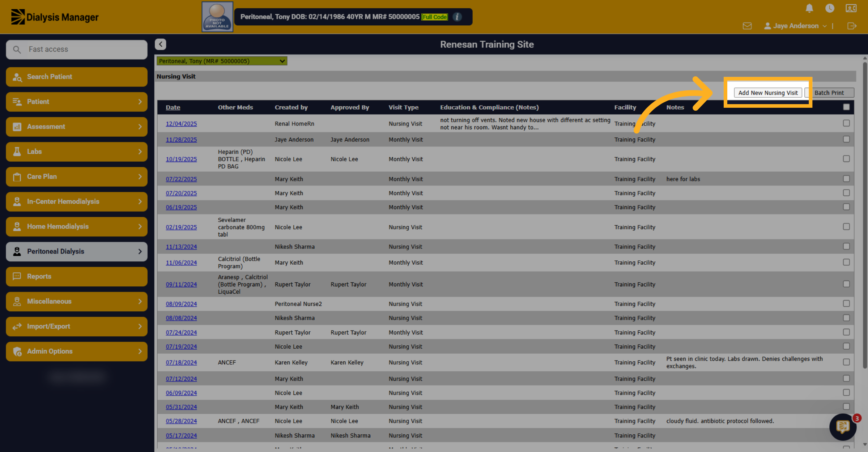Check the box for the 10/19/2025 visit
The image size is (868, 452).
(846, 159)
